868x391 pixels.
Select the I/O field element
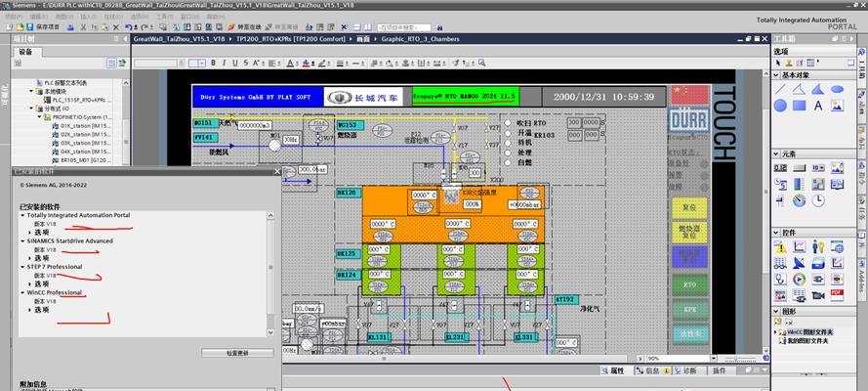pos(780,168)
